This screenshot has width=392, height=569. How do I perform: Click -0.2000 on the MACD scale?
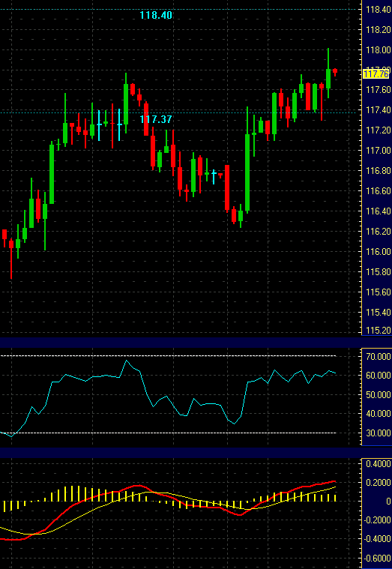[x=378, y=520]
